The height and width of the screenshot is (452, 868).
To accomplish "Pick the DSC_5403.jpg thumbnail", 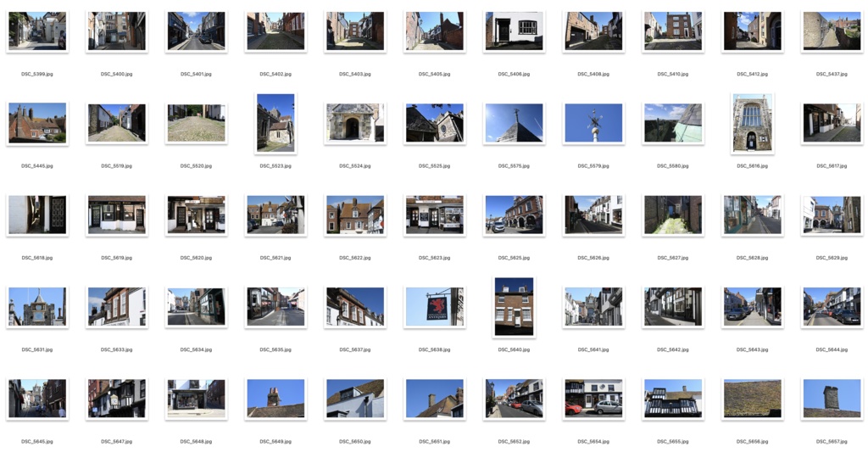I will 355,31.
